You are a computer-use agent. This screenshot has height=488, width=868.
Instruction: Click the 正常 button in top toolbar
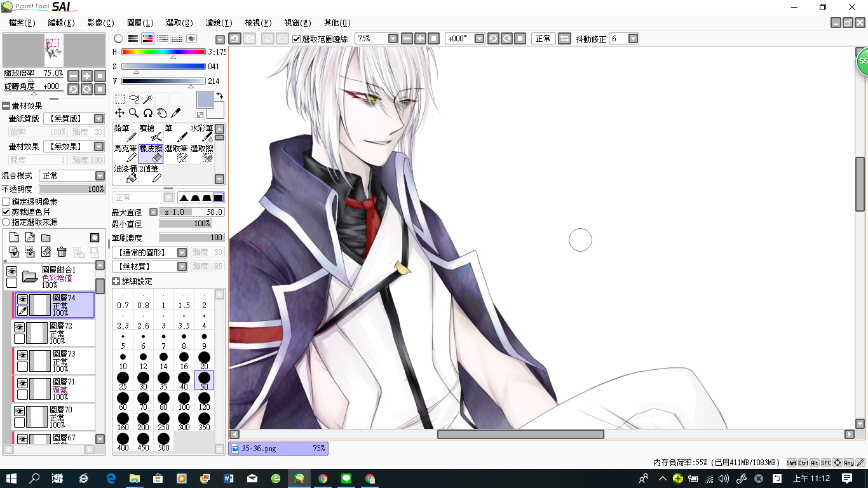(x=543, y=39)
